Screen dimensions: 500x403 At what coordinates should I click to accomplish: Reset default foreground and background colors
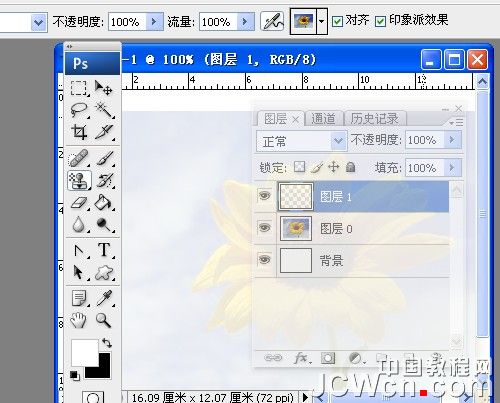75,376
